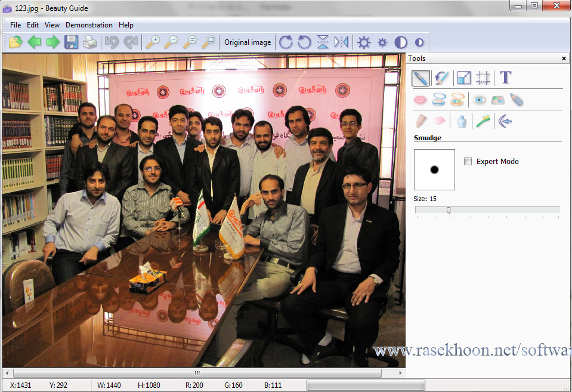Click the Size slider handle
572x392 pixels.
coord(449,210)
